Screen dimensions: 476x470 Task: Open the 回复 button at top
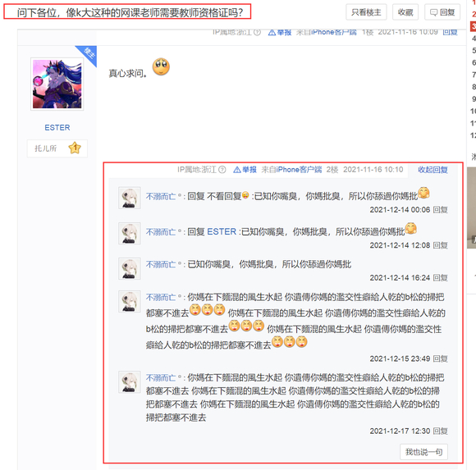[x=442, y=12]
